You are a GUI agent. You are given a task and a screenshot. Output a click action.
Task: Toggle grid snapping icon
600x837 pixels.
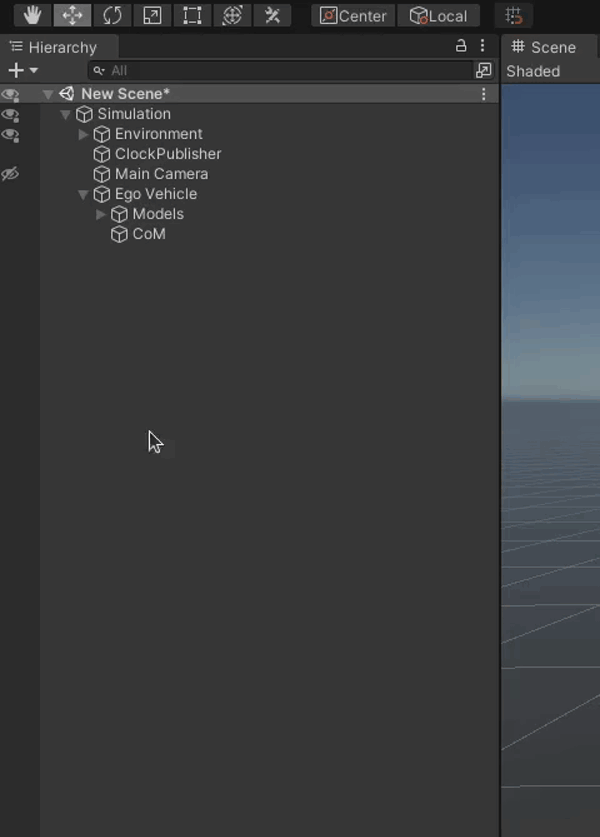click(514, 15)
